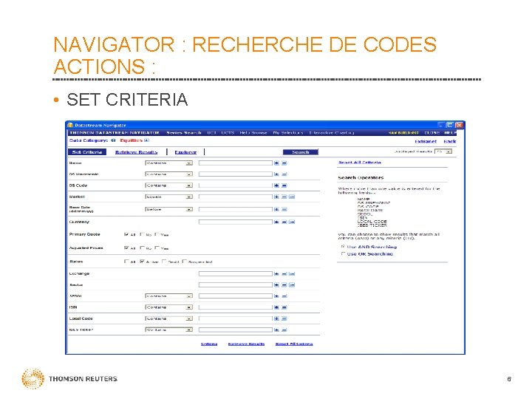Check Adjusted Prices No checkbox
532x399 pixels.
click(143, 248)
